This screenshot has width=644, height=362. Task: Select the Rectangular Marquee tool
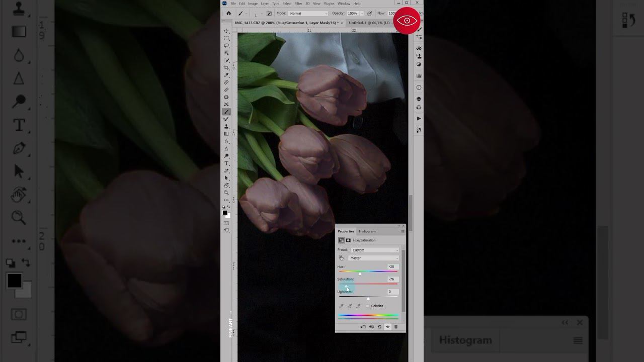[226, 38]
